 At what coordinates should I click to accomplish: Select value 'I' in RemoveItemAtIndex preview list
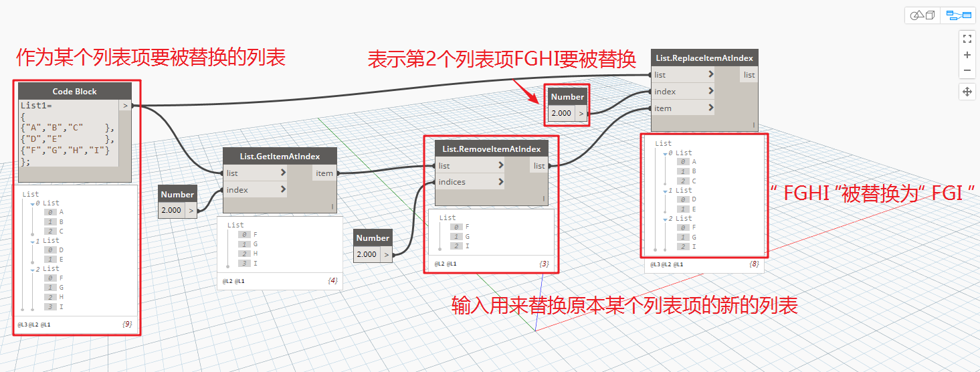(x=468, y=246)
